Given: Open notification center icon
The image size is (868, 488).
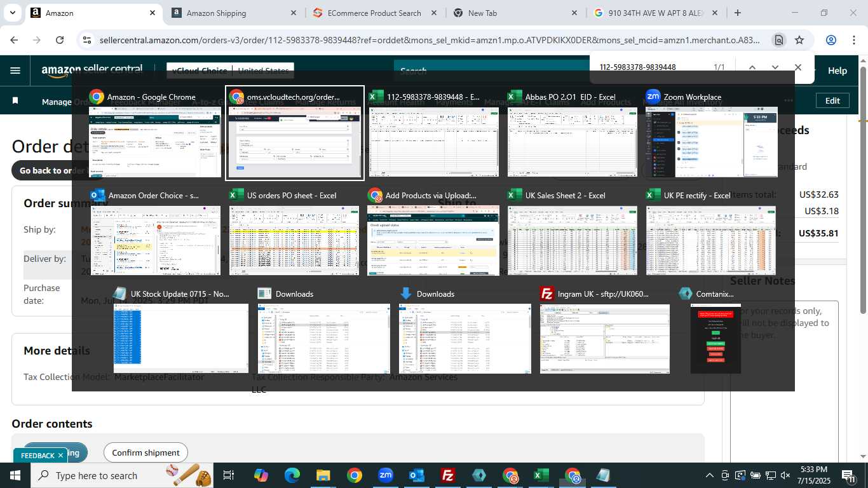Looking at the screenshot, I should (x=849, y=475).
